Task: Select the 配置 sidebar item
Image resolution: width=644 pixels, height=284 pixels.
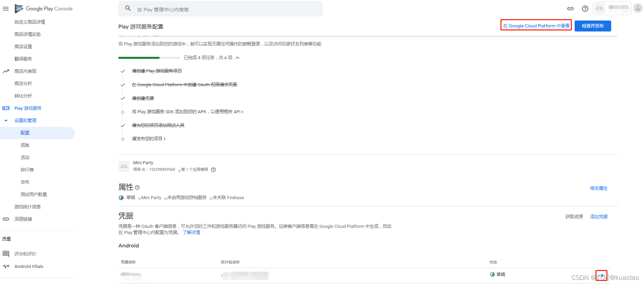Action: coord(37,133)
